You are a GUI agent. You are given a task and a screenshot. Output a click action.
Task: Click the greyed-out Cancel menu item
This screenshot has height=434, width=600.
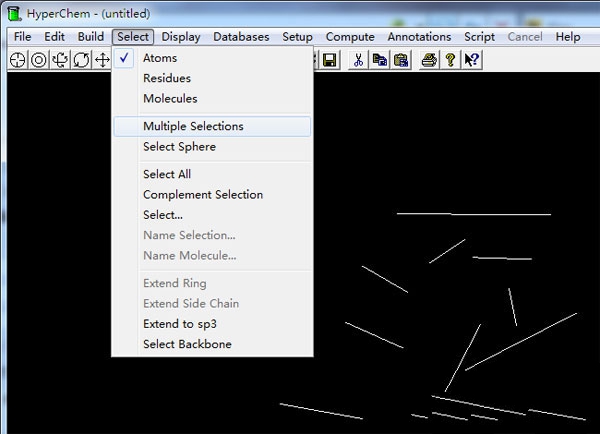point(525,37)
